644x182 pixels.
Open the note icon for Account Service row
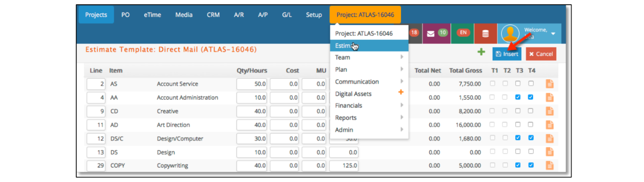(550, 84)
